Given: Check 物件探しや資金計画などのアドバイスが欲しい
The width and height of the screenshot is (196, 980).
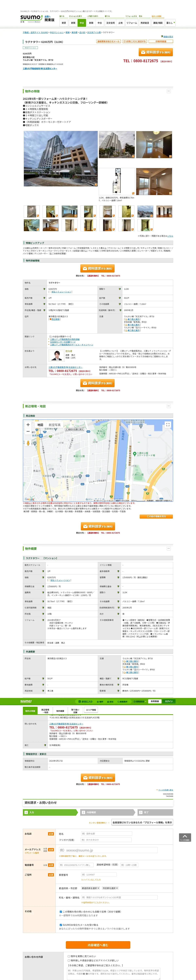Looking at the screenshot, I should point(69,960).
